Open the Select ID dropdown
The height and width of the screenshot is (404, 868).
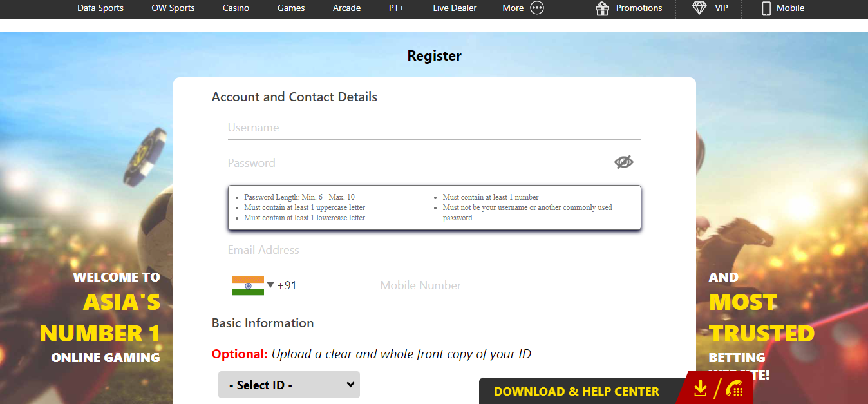288,385
